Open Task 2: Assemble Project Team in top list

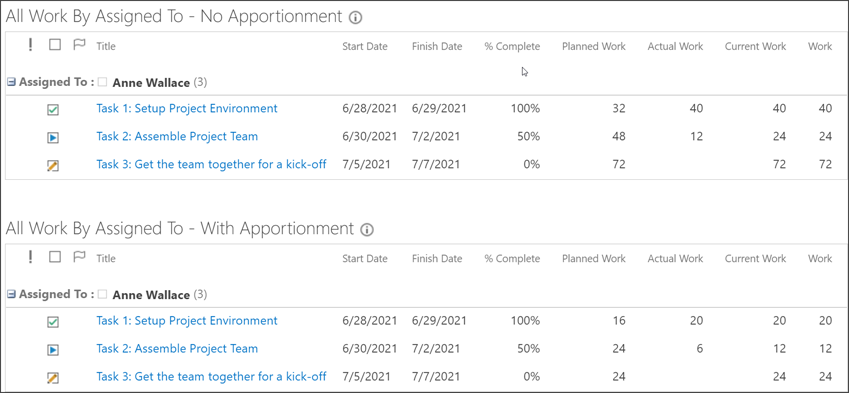(177, 136)
